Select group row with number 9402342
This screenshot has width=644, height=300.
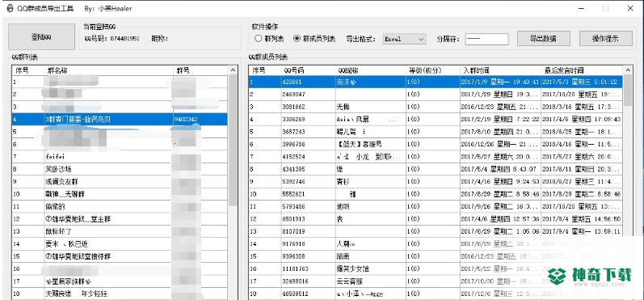click(x=119, y=119)
